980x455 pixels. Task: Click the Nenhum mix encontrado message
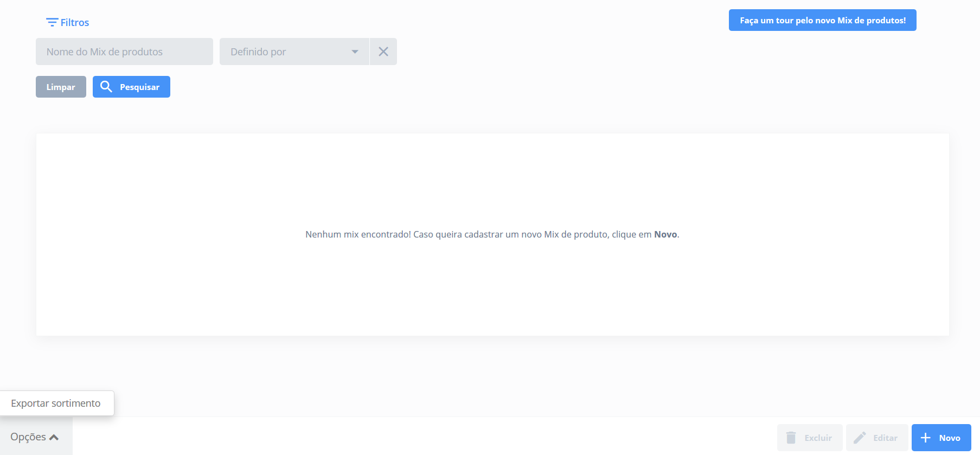492,234
